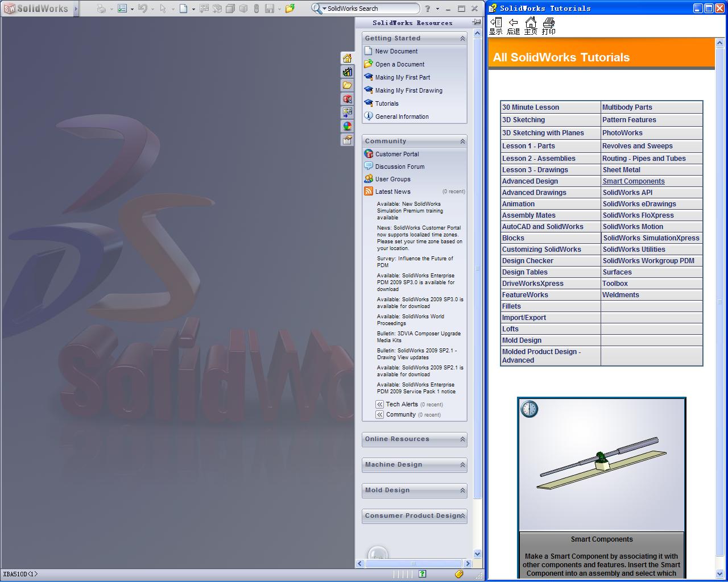Open the Mold Design tutorial link
This screenshot has height=582, width=728.
[x=522, y=340]
